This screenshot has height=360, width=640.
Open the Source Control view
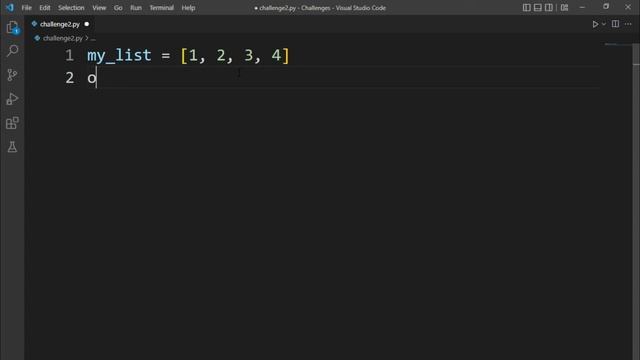[x=12, y=75]
